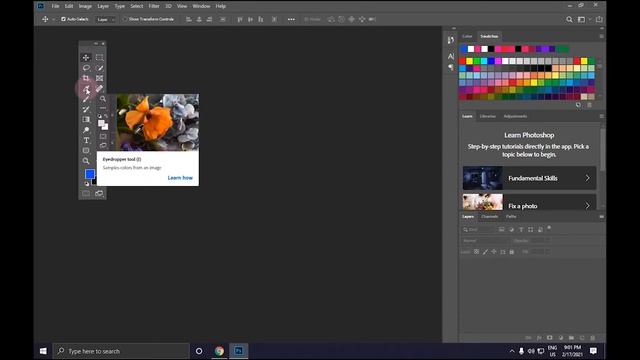Toggle the lock transparent pixels icon
Image resolution: width=640 pixels, height=360 pixels.
pos(476,252)
